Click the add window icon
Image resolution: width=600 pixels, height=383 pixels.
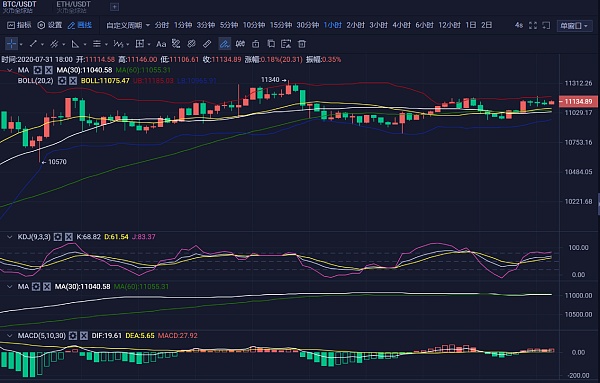(x=546, y=25)
